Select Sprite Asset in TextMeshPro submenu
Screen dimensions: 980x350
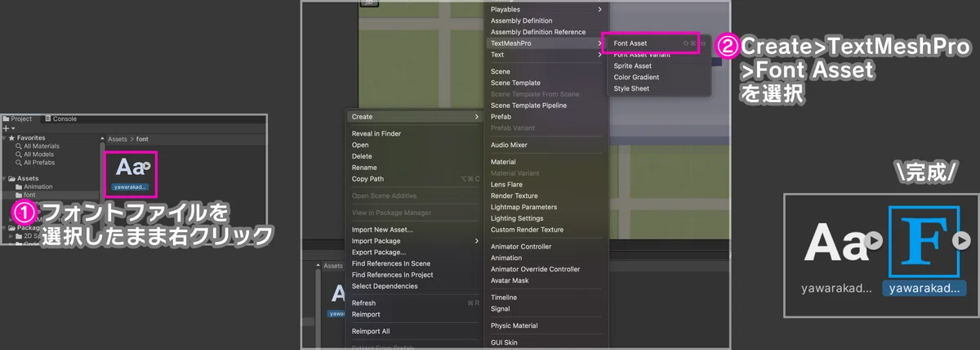coord(632,65)
